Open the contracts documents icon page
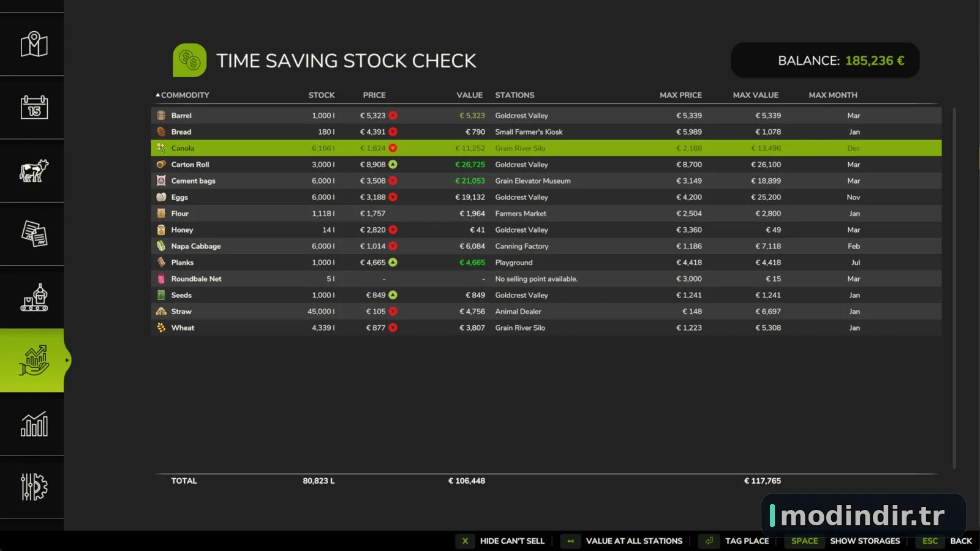 [34, 234]
